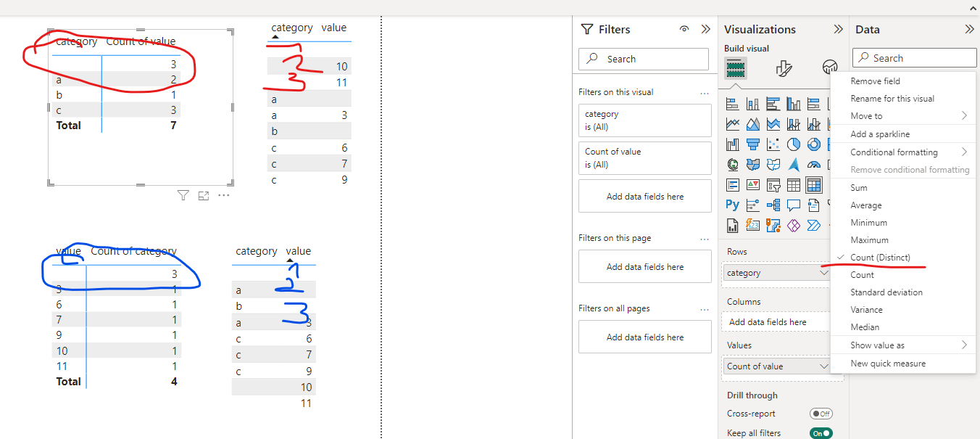Choose the Pie chart visual
Screen dimensions: 980x439
coord(793,144)
